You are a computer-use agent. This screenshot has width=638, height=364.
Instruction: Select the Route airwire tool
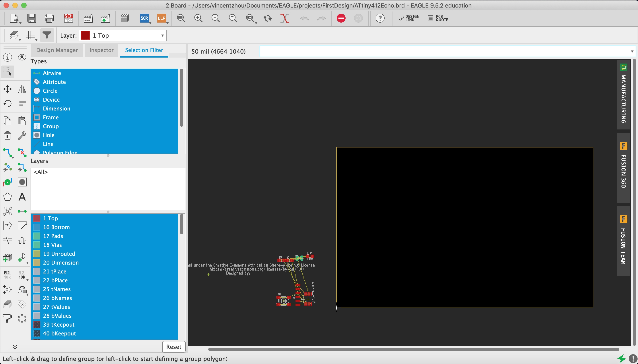click(x=8, y=153)
